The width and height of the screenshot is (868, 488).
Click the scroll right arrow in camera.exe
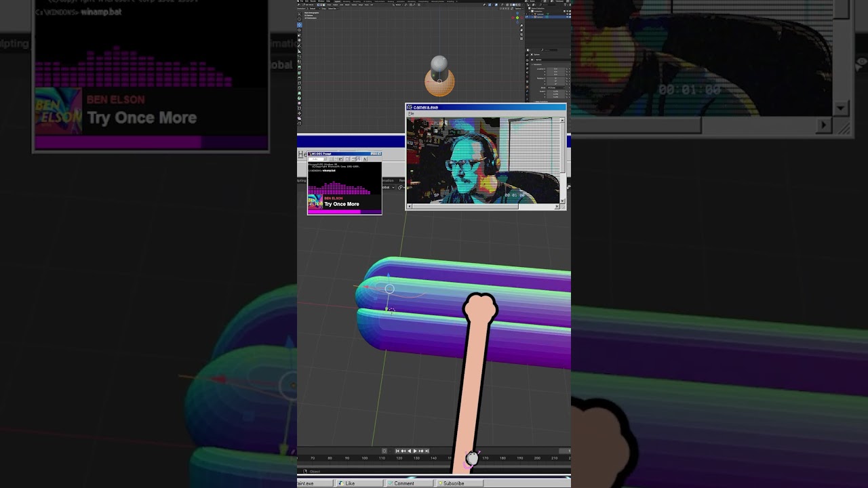[x=557, y=206]
